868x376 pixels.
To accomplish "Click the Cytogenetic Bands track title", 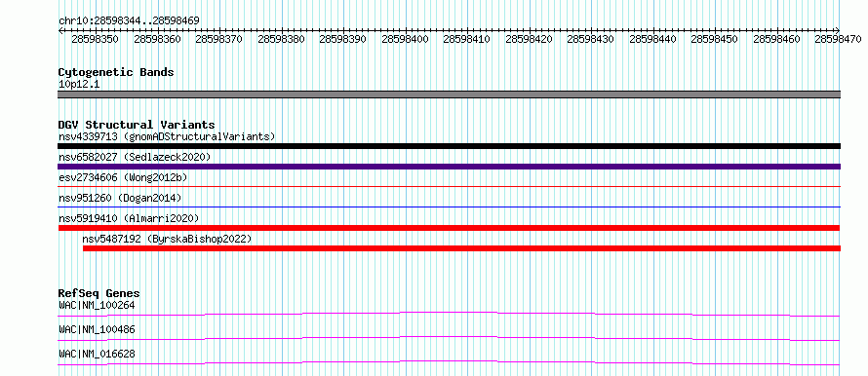I will [x=116, y=72].
